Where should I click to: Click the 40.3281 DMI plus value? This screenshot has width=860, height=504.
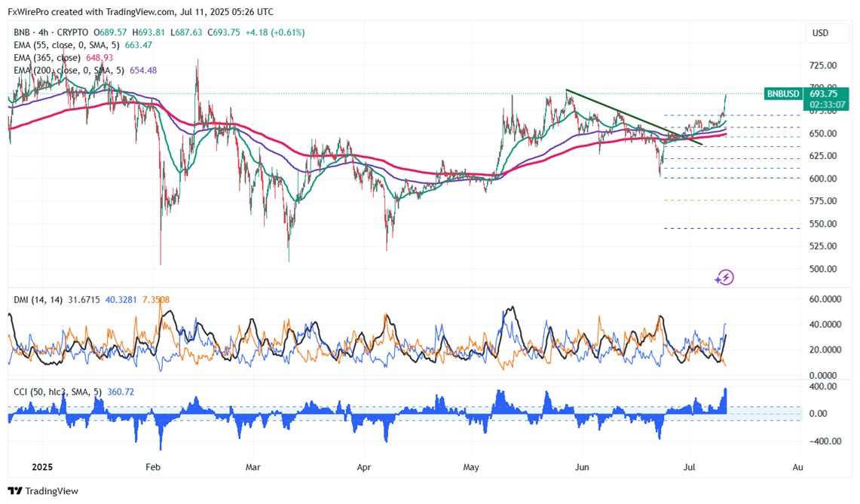pos(121,299)
